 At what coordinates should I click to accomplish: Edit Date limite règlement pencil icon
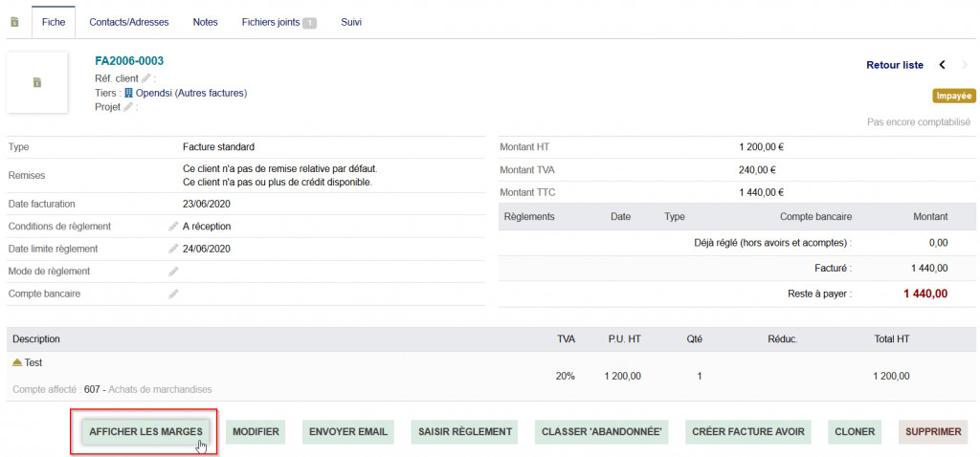point(174,250)
